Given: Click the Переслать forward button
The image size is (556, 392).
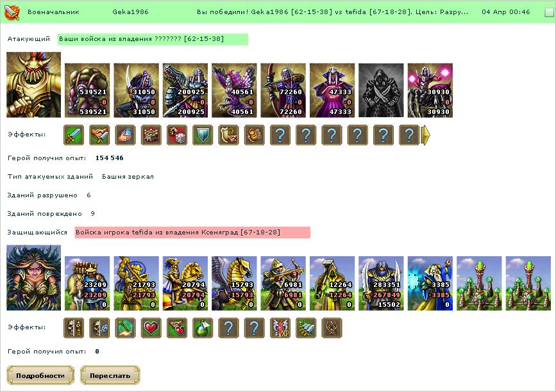Looking at the screenshot, I should [110, 375].
